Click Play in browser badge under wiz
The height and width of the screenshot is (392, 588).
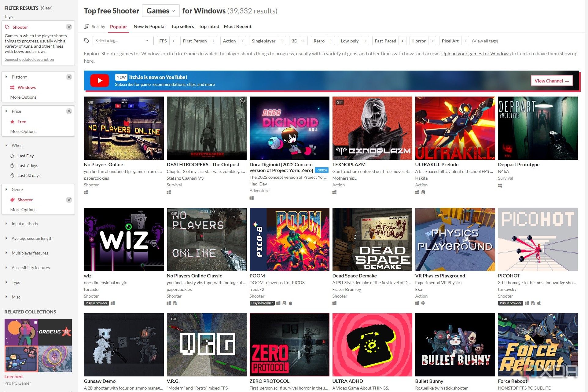[x=96, y=303]
